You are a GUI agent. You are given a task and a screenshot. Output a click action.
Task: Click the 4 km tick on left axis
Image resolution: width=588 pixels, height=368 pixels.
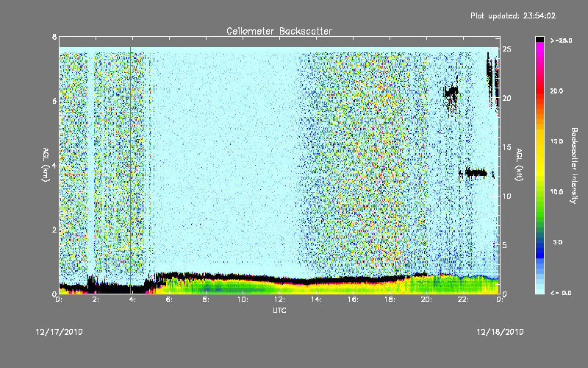[54, 166]
